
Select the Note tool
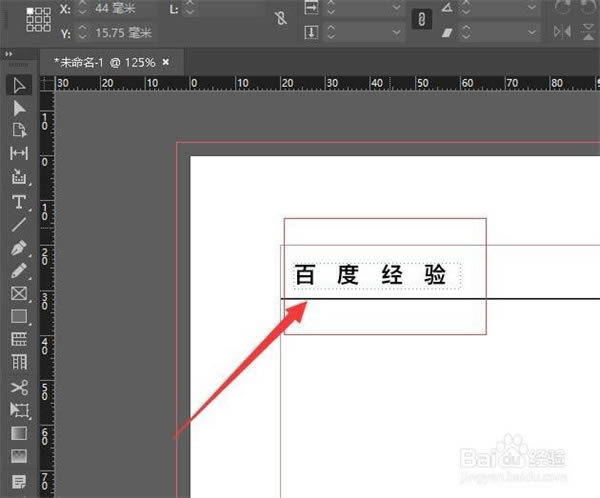(x=19, y=481)
